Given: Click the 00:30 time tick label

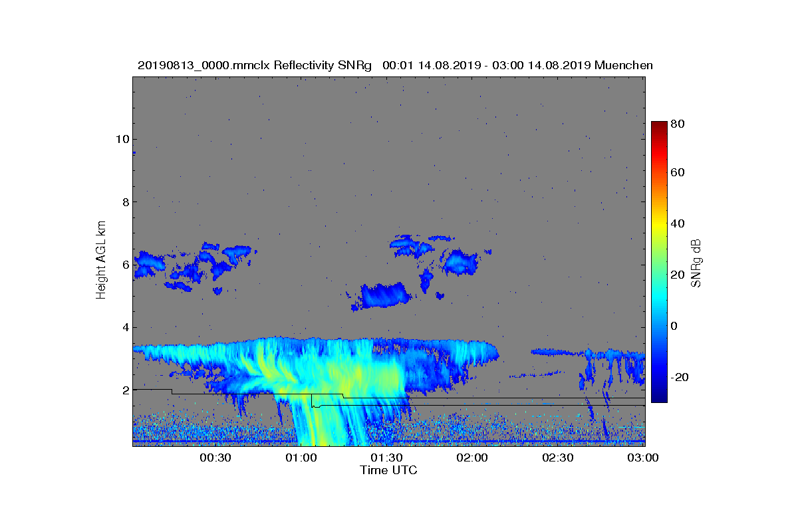Looking at the screenshot, I should [215, 458].
